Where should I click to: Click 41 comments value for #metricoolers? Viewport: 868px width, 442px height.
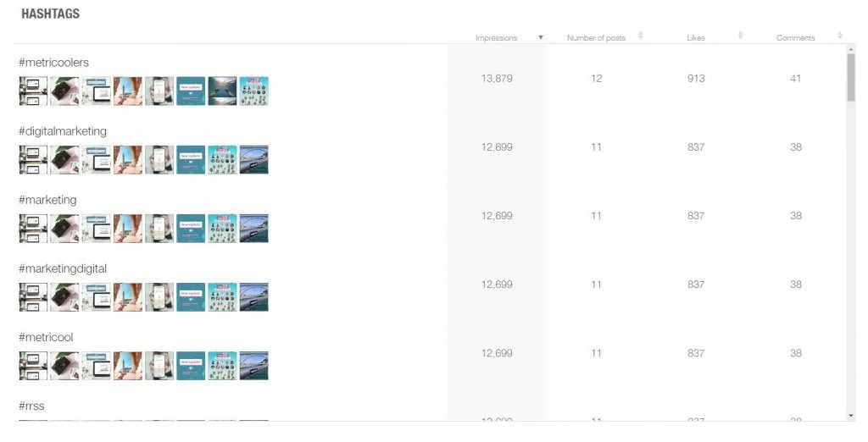pos(795,78)
